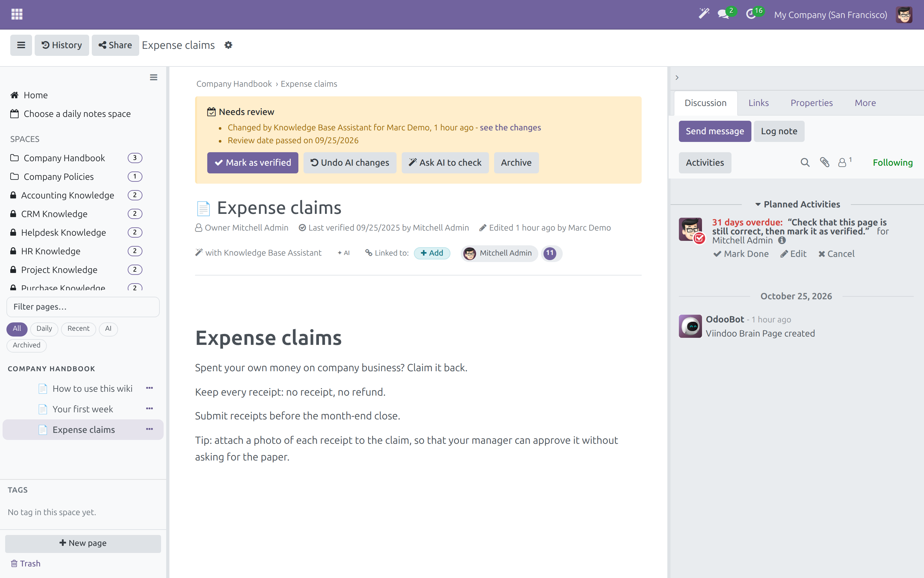This screenshot has height=578, width=924.
Task: Open the see the changes link
Action: pos(510,128)
